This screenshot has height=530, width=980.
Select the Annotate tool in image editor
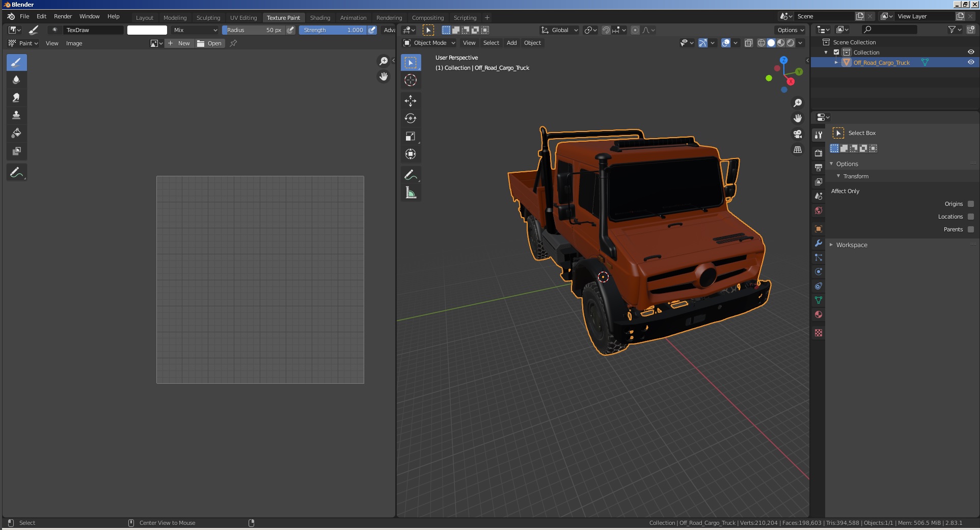click(16, 173)
